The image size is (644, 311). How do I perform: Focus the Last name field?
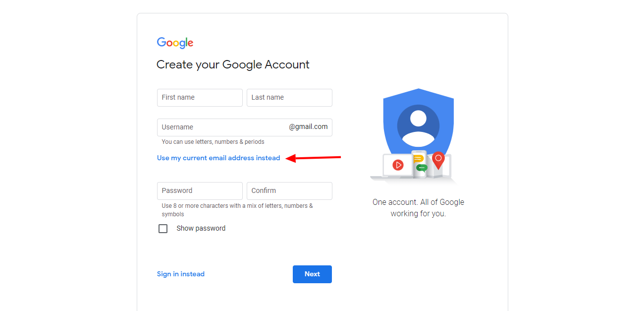click(289, 98)
